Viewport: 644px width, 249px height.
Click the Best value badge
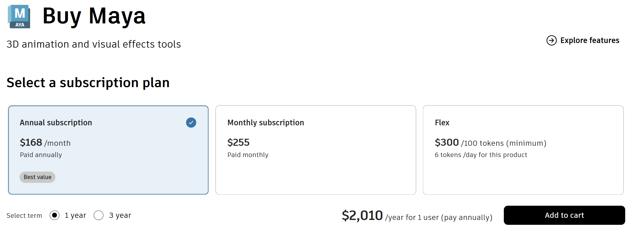(x=37, y=177)
